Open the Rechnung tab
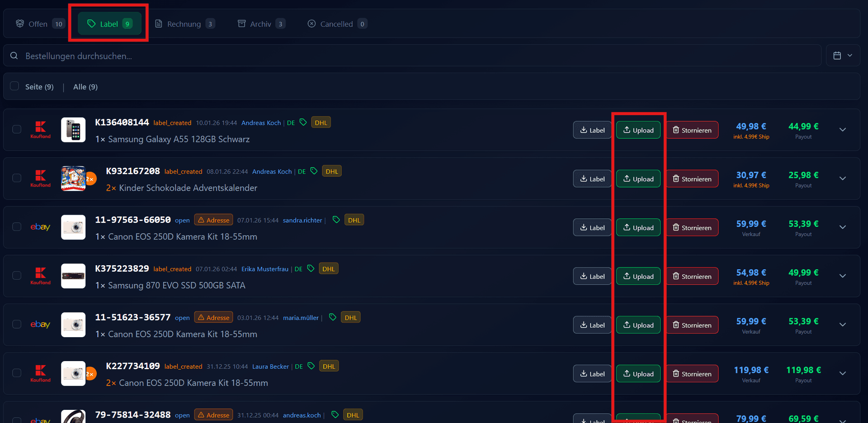This screenshot has height=423, width=868. (x=184, y=23)
